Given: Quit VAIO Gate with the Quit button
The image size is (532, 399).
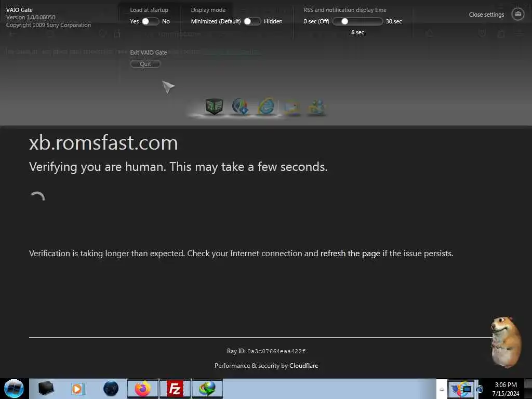Looking at the screenshot, I should [145, 64].
